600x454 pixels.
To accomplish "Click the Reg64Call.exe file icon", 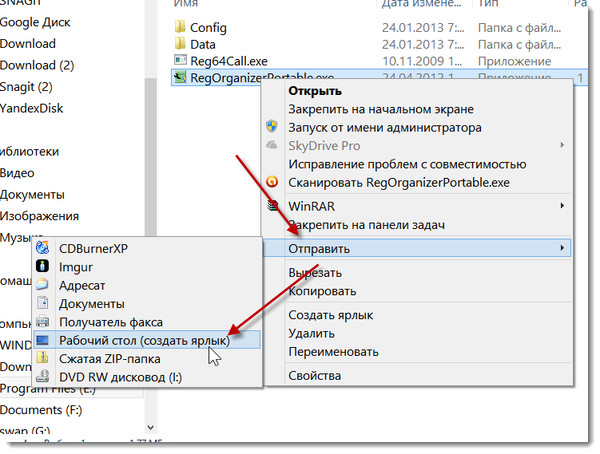I will pos(180,60).
